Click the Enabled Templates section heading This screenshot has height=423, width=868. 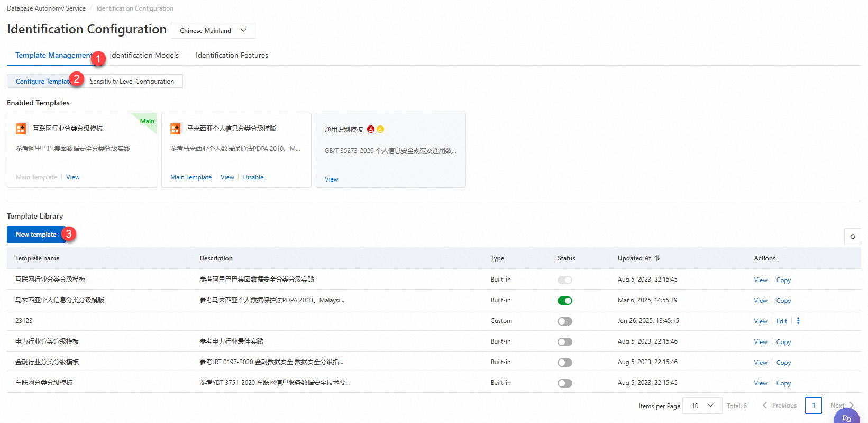(38, 103)
